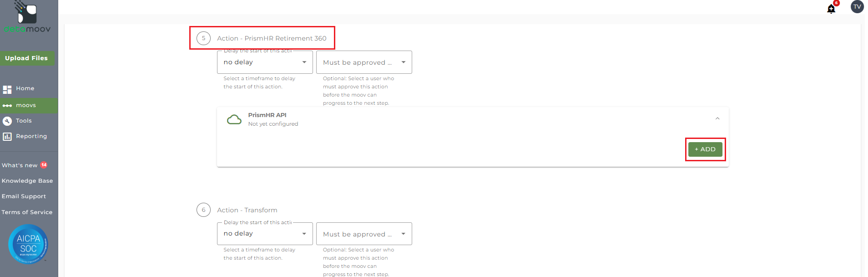Screen dimensions: 868x277
Task: Click the step 5 number circle
Action: point(203,38)
